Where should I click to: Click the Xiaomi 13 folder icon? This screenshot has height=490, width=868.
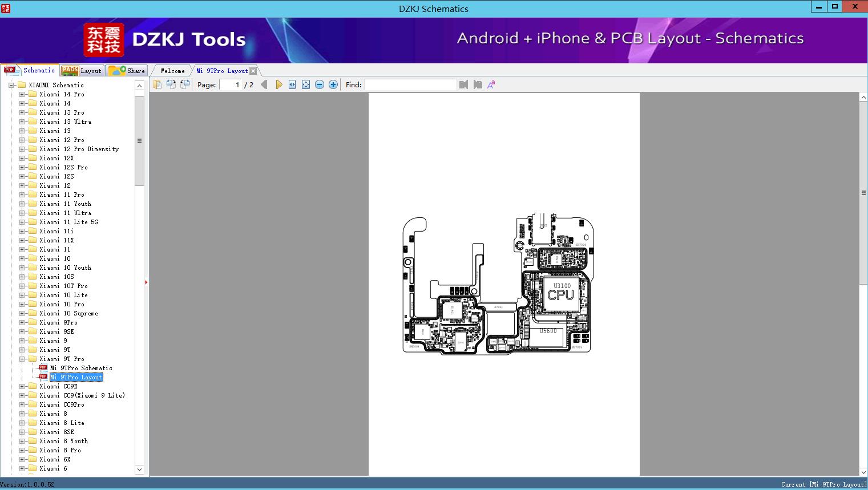(x=33, y=131)
